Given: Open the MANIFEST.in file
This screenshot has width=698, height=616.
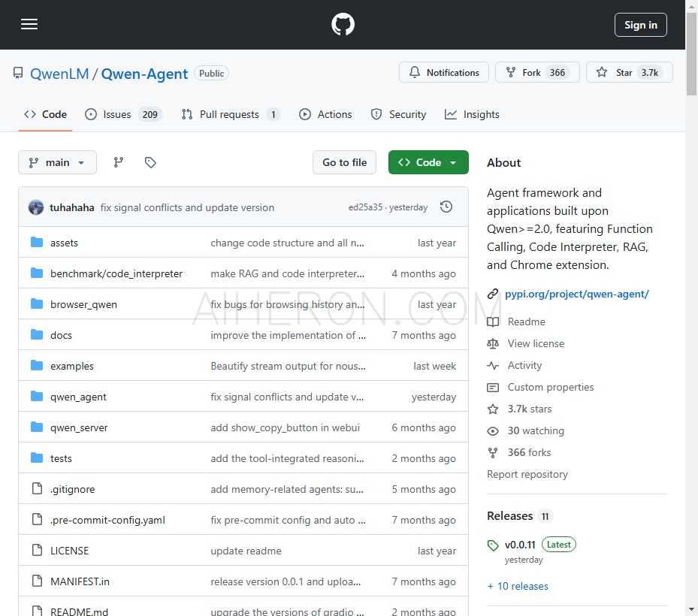Looking at the screenshot, I should click(80, 581).
